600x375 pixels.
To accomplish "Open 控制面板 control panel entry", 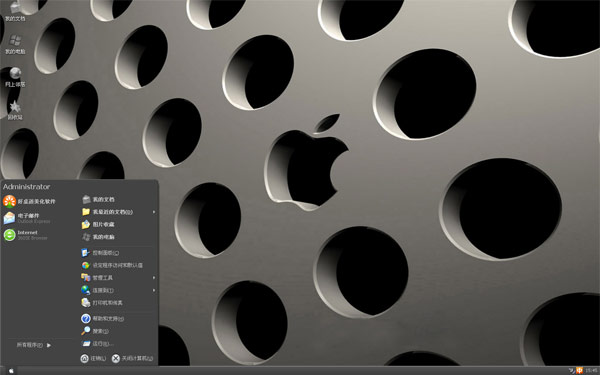I will pos(100,253).
